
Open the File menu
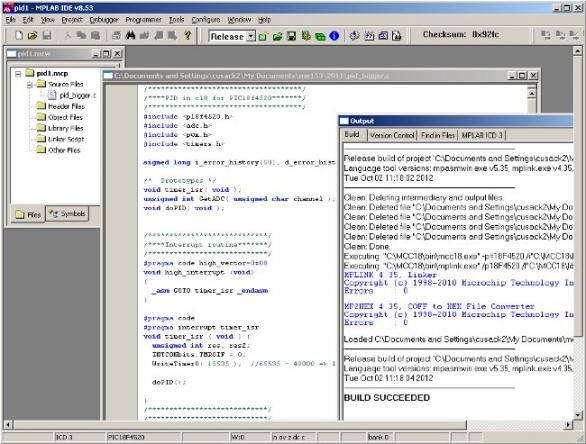click(10, 20)
